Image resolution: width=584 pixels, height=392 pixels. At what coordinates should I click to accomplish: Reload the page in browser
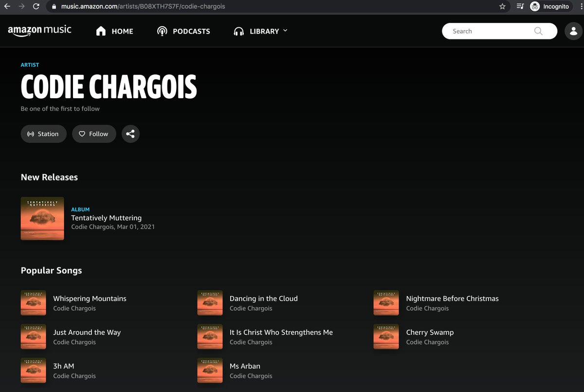(x=36, y=6)
